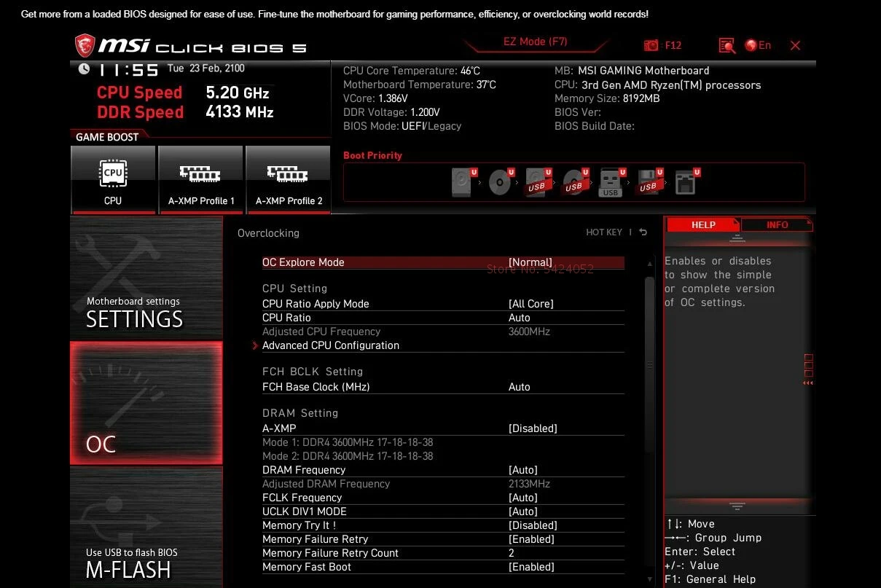Click the 'F1: General Help' hint
881x588 pixels.
[710, 579]
